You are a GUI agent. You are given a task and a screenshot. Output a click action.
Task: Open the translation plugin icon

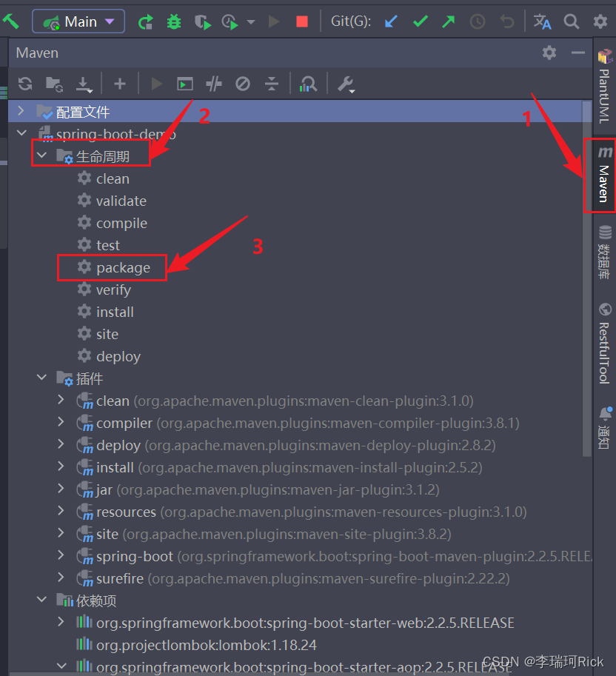pyautogui.click(x=542, y=21)
